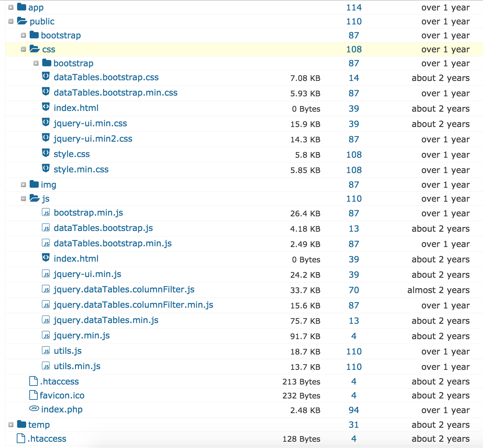Open utils.min.js file

[77, 366]
